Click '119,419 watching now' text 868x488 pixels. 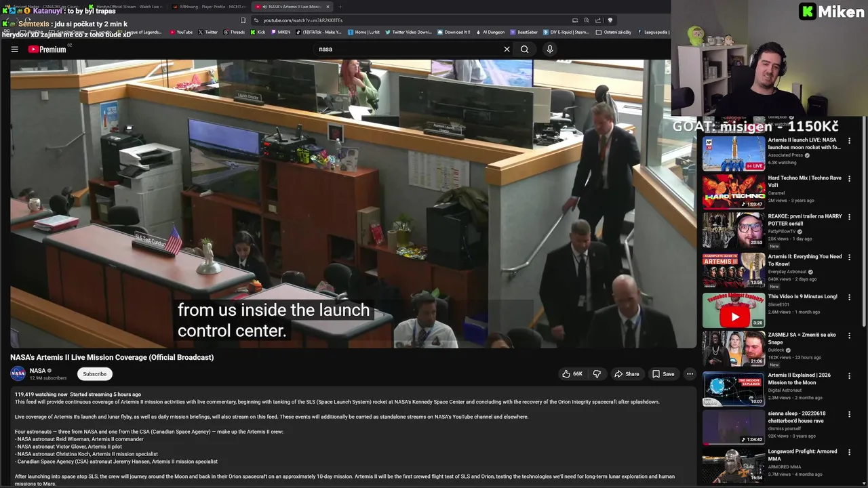pos(41,394)
